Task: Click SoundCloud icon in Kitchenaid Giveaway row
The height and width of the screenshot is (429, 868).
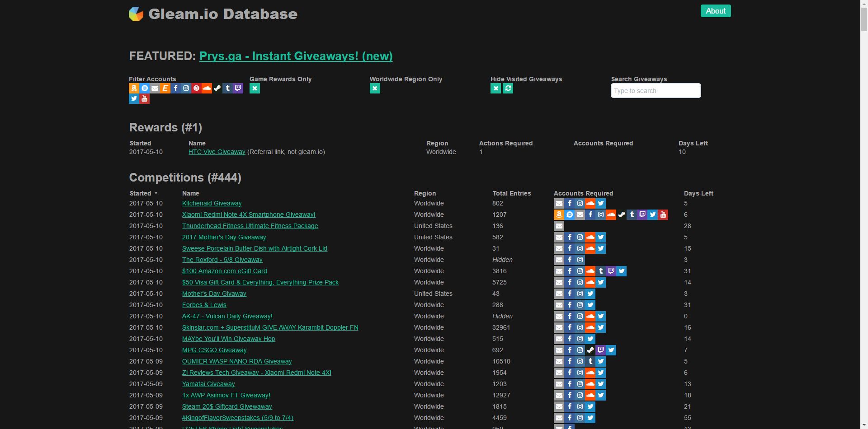Action: point(590,203)
